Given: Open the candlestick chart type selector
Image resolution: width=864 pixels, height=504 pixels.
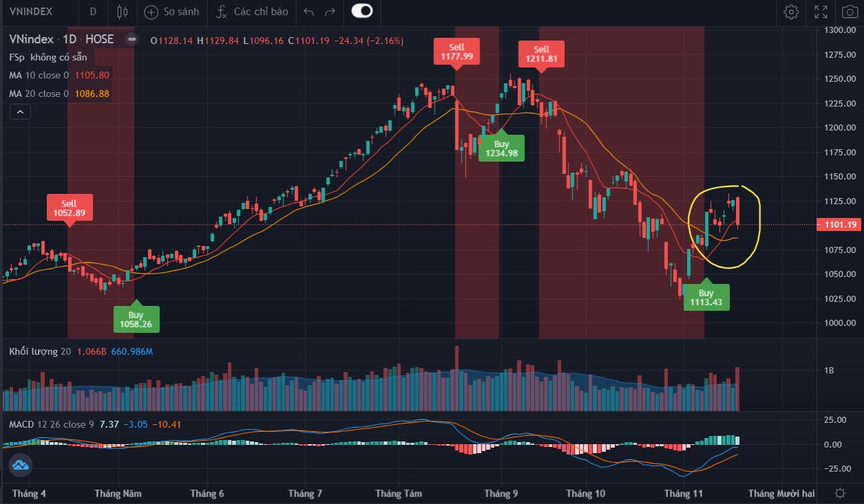Looking at the screenshot, I should point(122,11).
